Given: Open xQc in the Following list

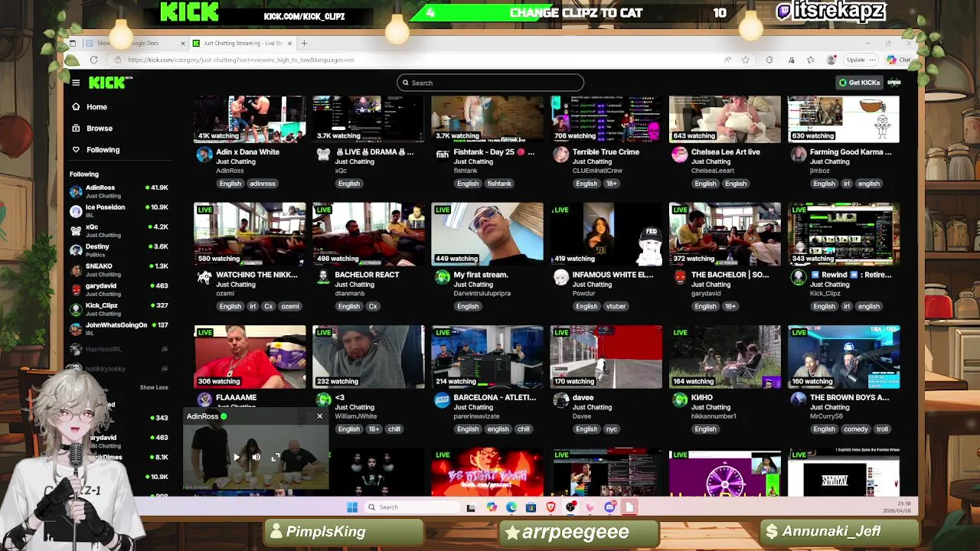Looking at the screenshot, I should [119, 230].
